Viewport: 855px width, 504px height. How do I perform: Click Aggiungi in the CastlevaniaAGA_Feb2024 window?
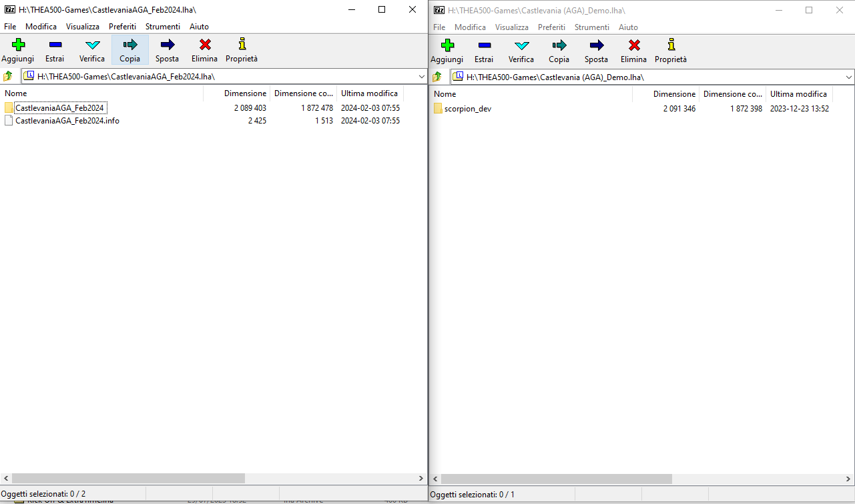(x=18, y=51)
